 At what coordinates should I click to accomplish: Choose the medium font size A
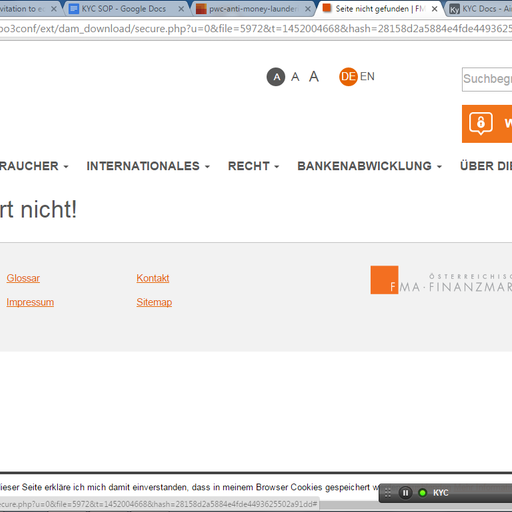(295, 77)
